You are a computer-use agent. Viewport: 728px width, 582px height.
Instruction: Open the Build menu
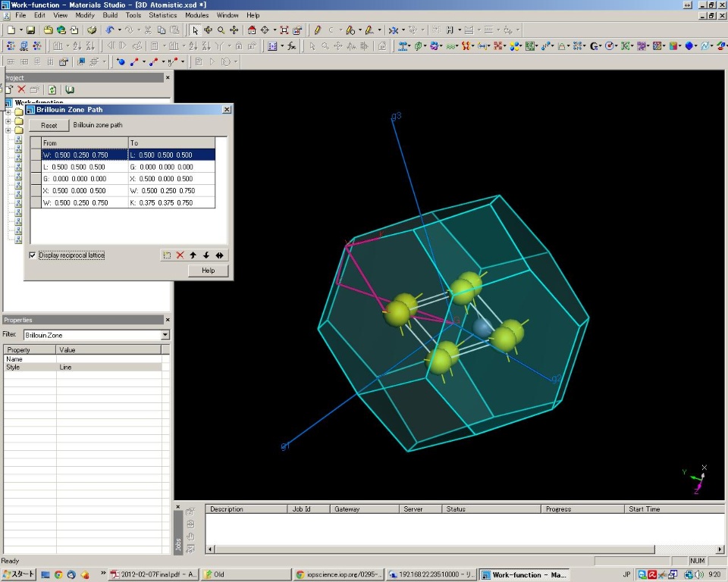pos(110,15)
